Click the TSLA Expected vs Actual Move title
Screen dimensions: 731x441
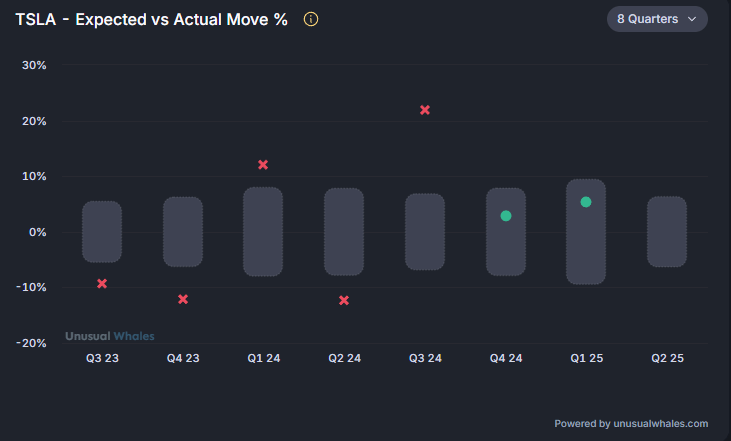point(151,20)
